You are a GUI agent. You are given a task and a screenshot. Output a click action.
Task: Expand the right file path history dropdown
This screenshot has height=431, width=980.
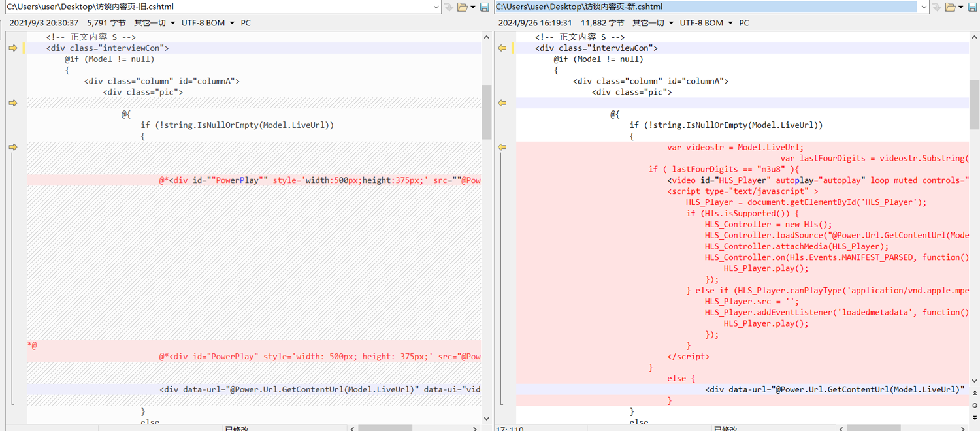[924, 7]
